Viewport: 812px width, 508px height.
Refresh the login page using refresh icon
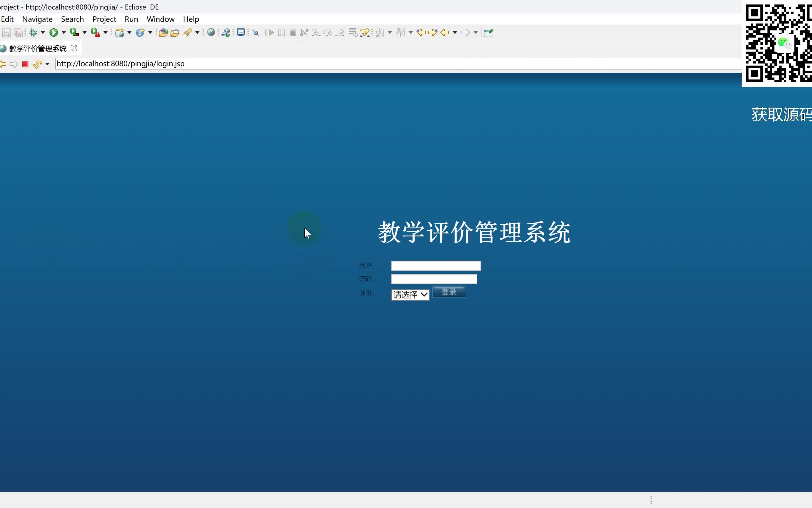click(38, 64)
